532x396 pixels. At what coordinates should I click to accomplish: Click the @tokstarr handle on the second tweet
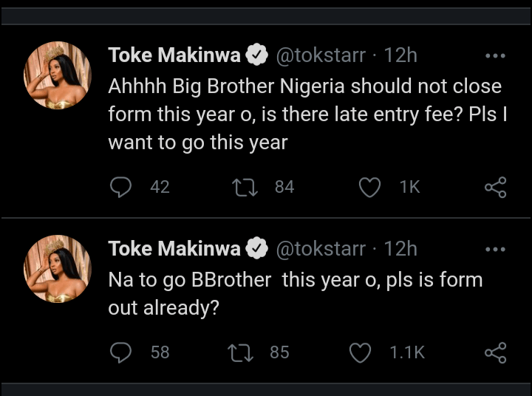(x=320, y=249)
